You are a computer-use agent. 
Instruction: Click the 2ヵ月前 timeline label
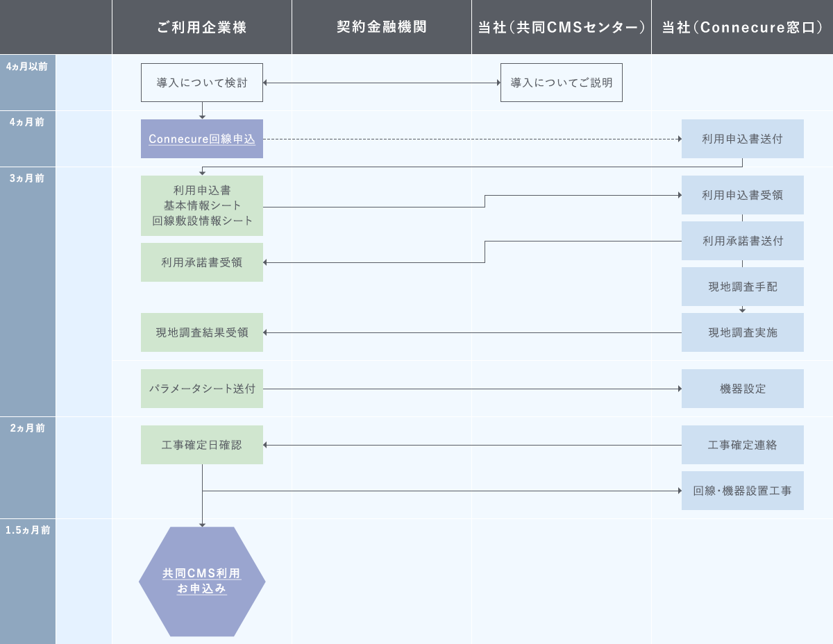click(x=28, y=428)
